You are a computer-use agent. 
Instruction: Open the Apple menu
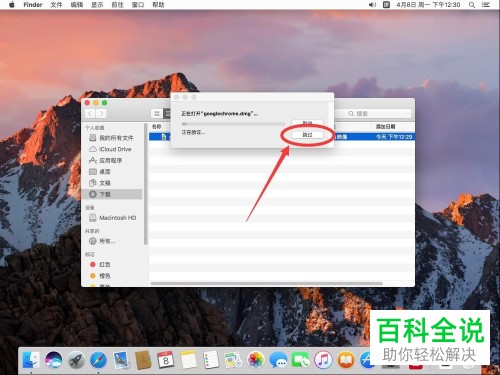(x=12, y=5)
